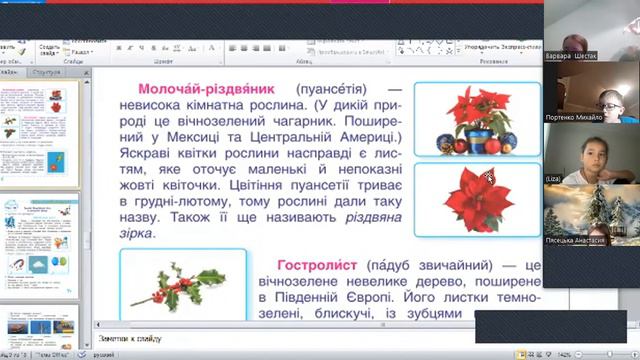Click the zoom slider handle

coord(610,355)
